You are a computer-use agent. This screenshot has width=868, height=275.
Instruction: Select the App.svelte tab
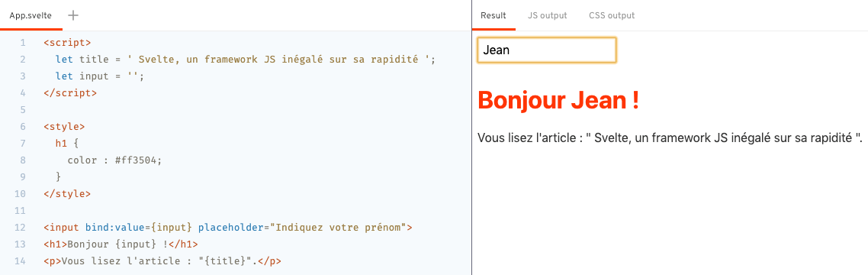pyautogui.click(x=31, y=15)
